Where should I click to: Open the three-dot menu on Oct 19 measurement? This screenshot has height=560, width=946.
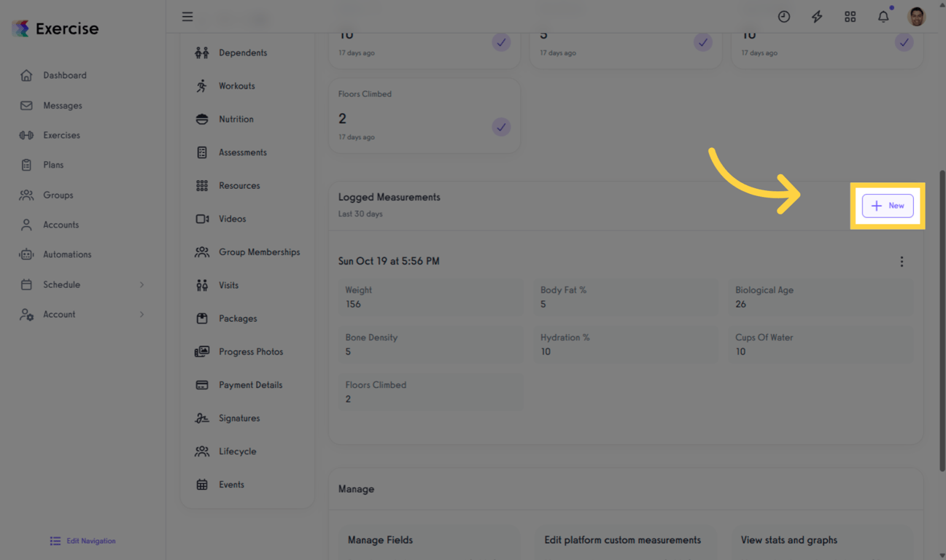[x=902, y=261]
